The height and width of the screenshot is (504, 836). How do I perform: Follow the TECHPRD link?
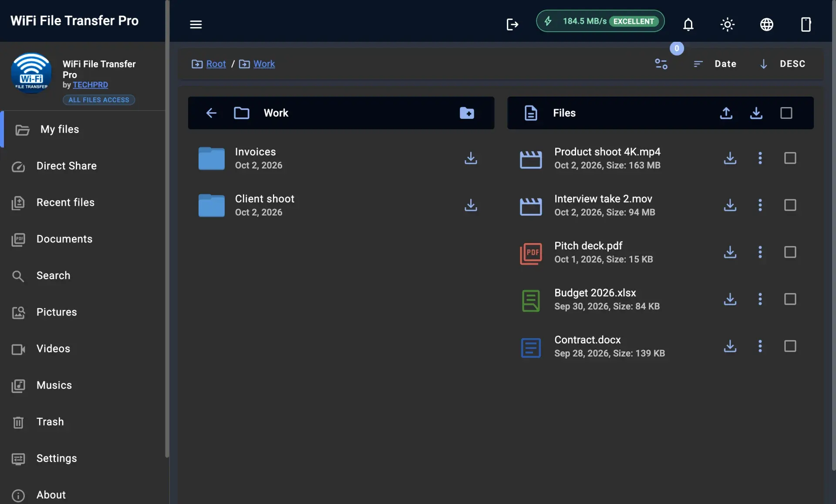(x=90, y=85)
